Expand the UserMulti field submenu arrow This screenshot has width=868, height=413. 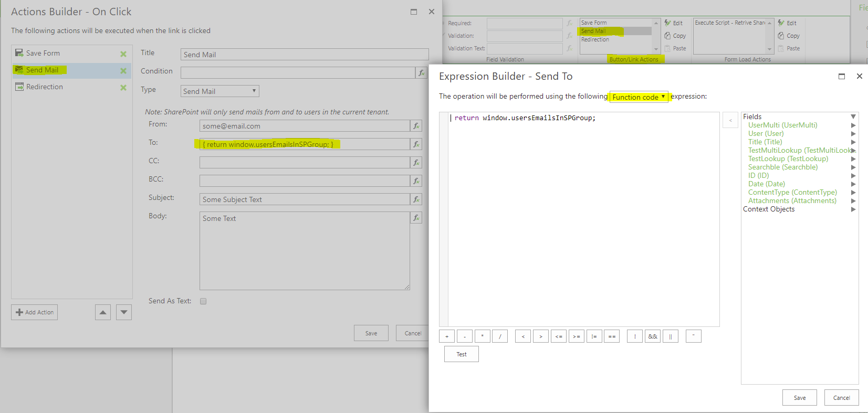point(853,125)
